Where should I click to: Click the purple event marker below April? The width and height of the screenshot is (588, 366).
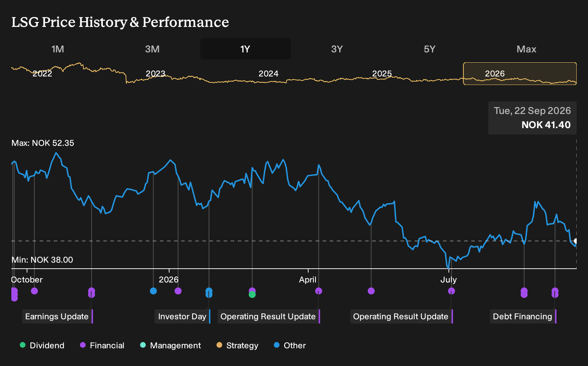click(x=319, y=291)
